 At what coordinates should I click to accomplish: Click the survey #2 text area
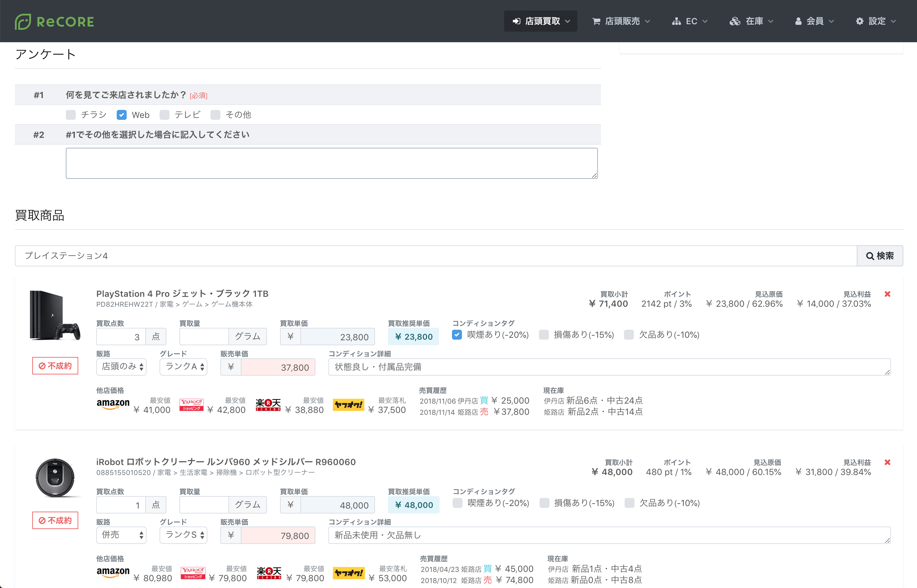pyautogui.click(x=331, y=163)
